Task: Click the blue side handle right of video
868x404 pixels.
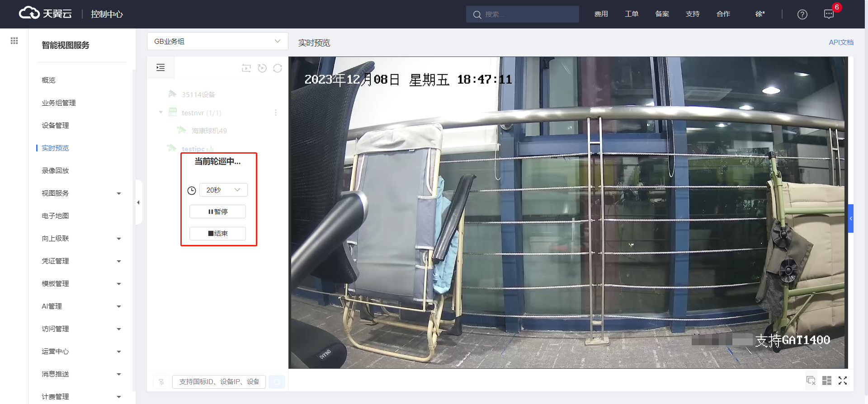Action: point(851,219)
